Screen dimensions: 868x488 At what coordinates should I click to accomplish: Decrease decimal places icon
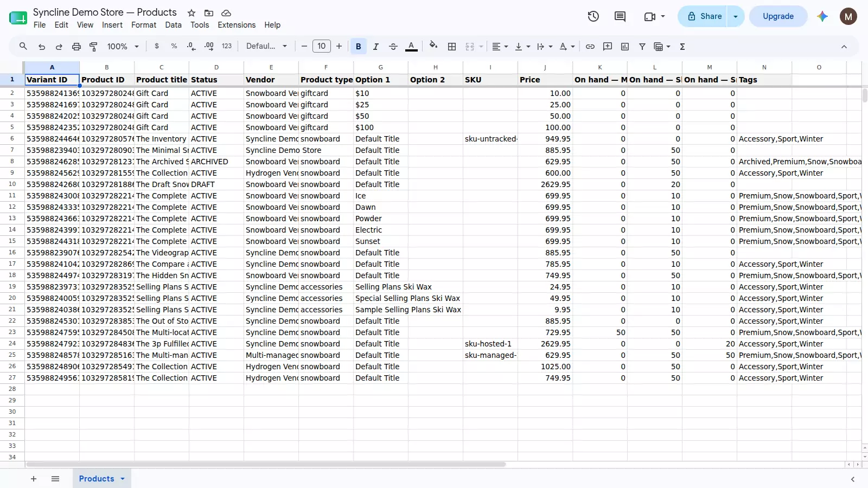[192, 47]
